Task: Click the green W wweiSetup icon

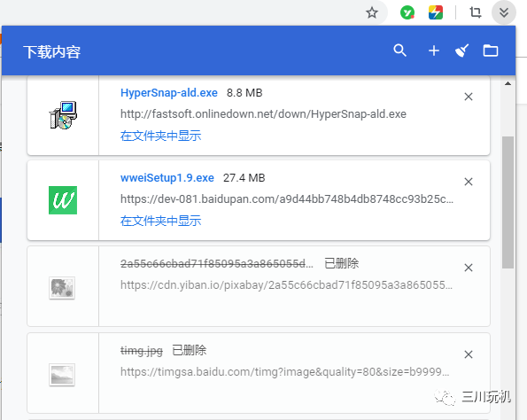Action: click(63, 200)
